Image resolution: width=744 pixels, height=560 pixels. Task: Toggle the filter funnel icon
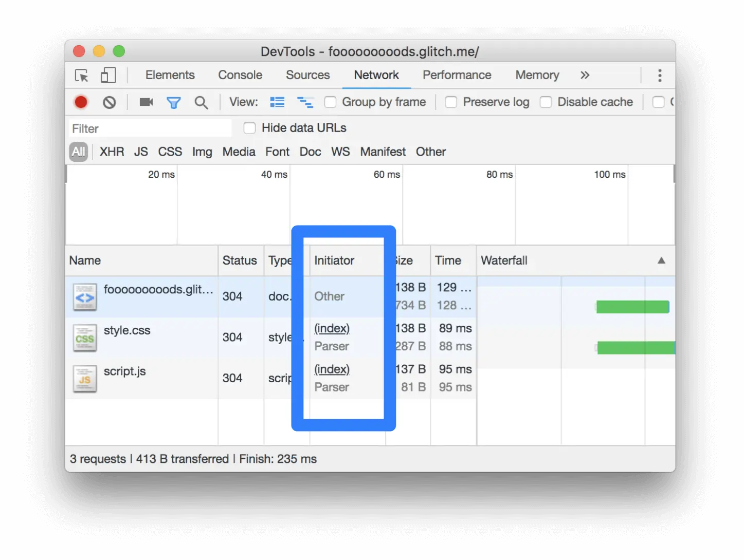click(174, 103)
